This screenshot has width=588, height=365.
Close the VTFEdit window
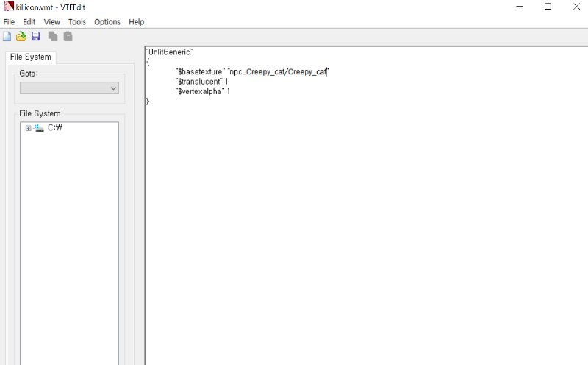(x=576, y=7)
